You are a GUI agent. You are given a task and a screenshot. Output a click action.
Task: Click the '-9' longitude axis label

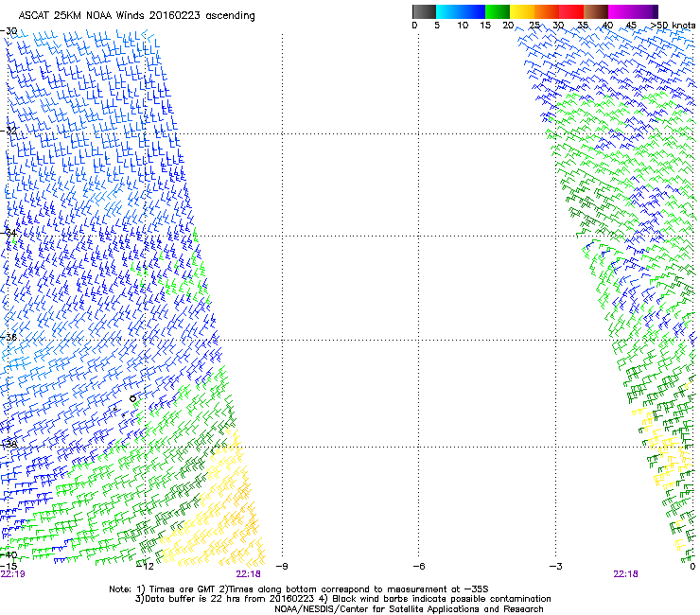(x=282, y=567)
